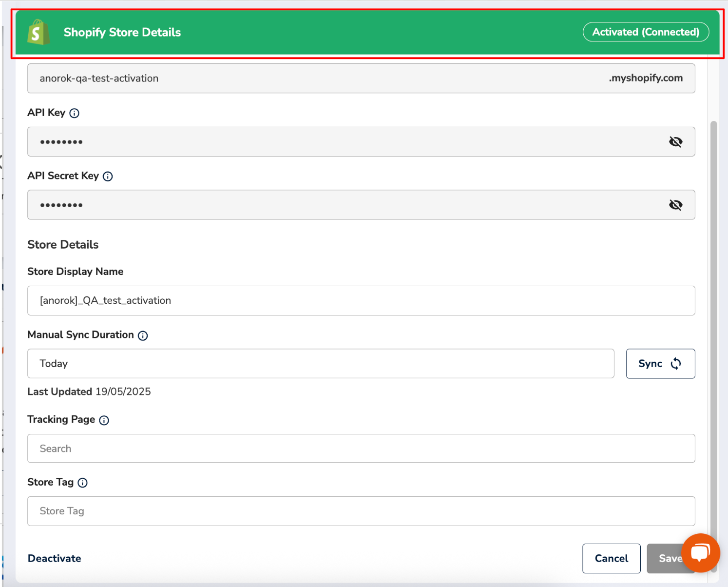Click the .myshopify.com domain suffix

pyautogui.click(x=646, y=78)
